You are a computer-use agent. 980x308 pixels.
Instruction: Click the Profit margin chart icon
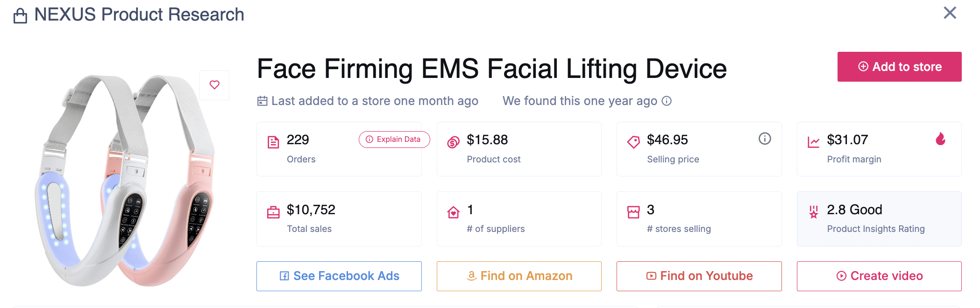813,142
